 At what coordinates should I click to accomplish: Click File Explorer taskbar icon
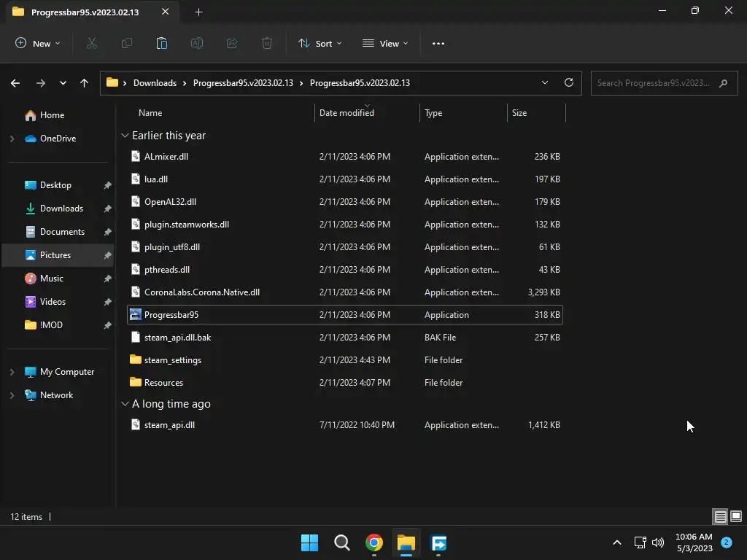406,542
